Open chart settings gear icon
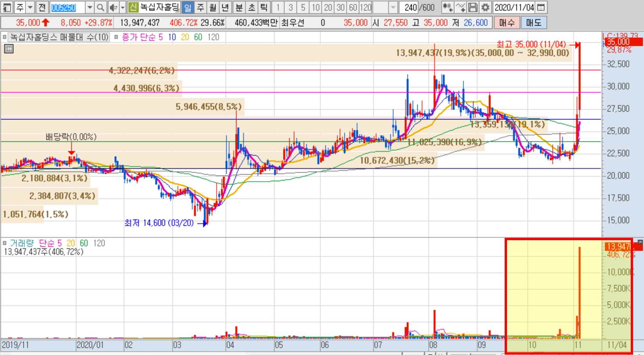This screenshot has height=355, width=644. (x=485, y=7)
